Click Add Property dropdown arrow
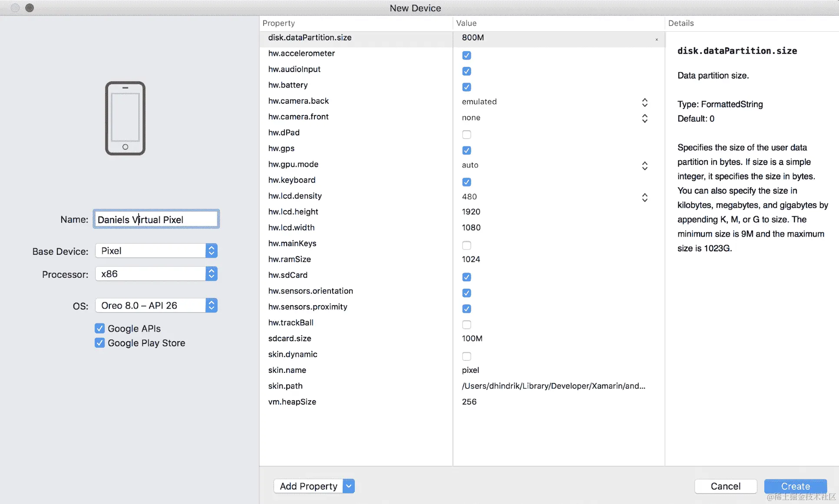The height and width of the screenshot is (504, 839). pyautogui.click(x=349, y=486)
